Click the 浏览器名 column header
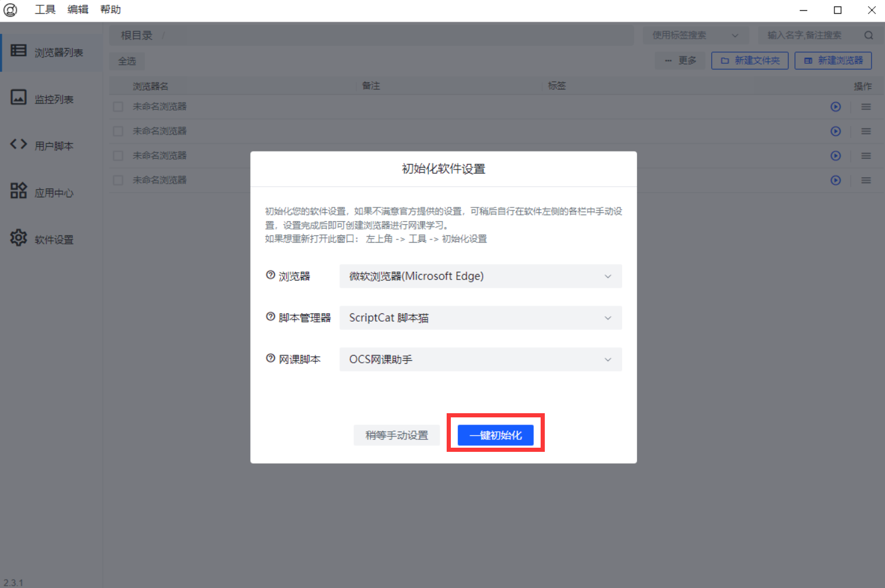Viewport: 885px width, 588px height. click(x=150, y=86)
